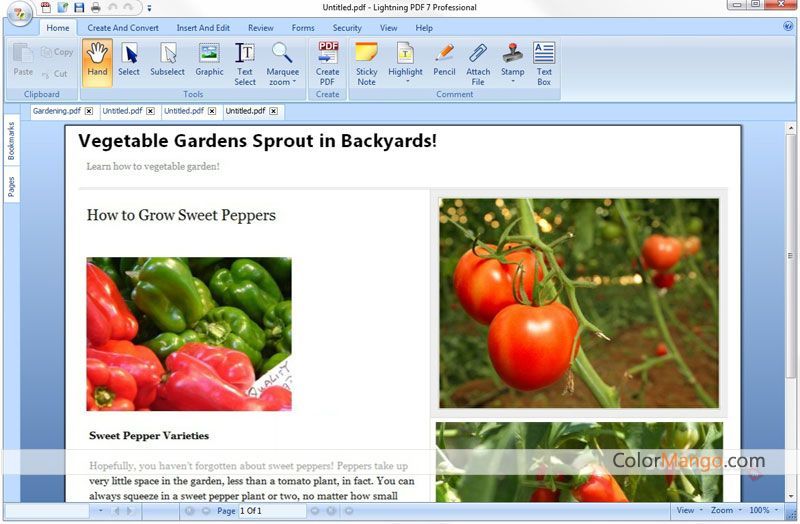Open the Zoom dropdown in status bar

click(726, 510)
